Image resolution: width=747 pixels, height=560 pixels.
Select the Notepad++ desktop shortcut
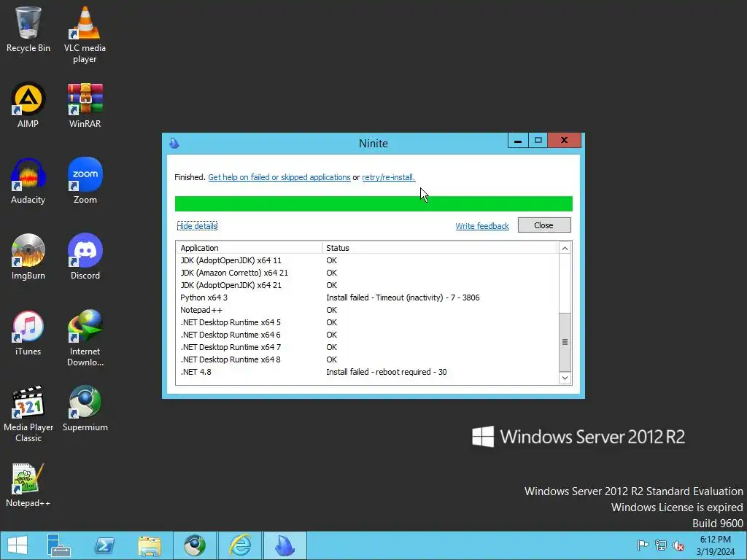(28, 484)
